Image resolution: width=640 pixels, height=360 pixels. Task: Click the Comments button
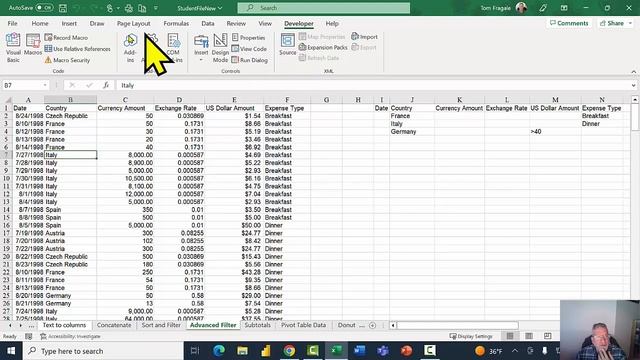coord(569,23)
